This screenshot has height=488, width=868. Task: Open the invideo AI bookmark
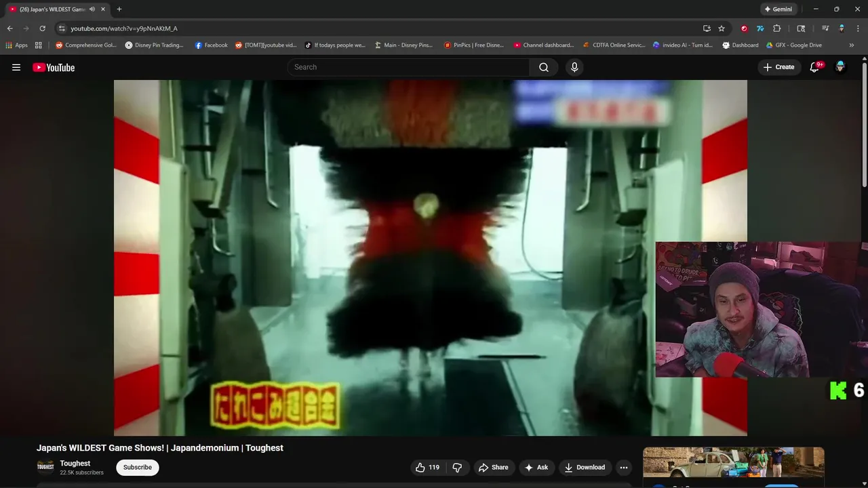pos(683,45)
